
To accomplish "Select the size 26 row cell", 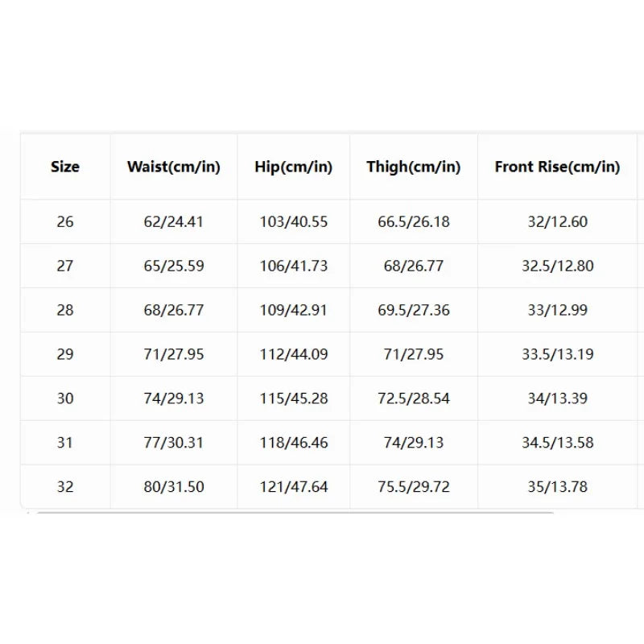I will click(65, 222).
